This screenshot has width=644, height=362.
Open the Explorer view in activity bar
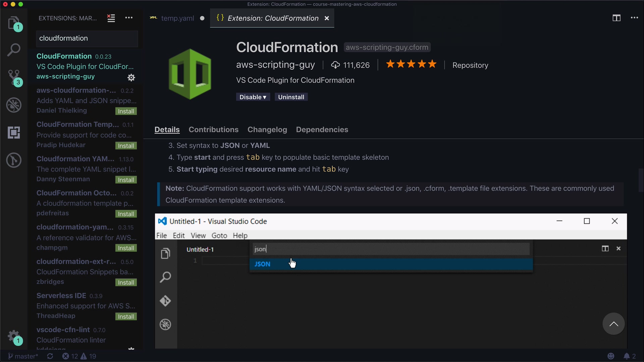click(x=14, y=23)
